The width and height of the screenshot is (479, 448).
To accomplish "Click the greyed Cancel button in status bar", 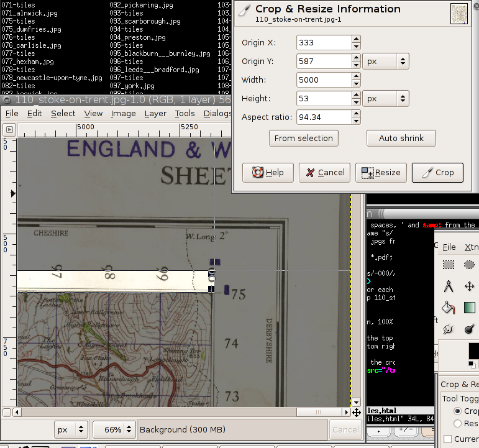I will 345,429.
